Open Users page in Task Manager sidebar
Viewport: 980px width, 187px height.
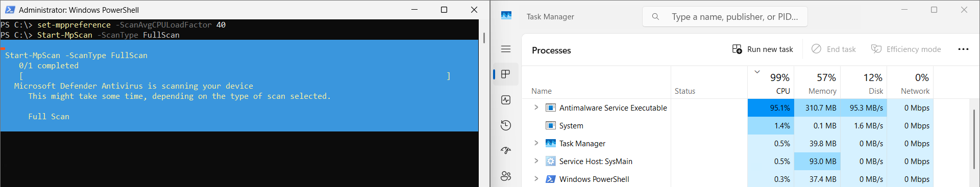click(x=506, y=176)
